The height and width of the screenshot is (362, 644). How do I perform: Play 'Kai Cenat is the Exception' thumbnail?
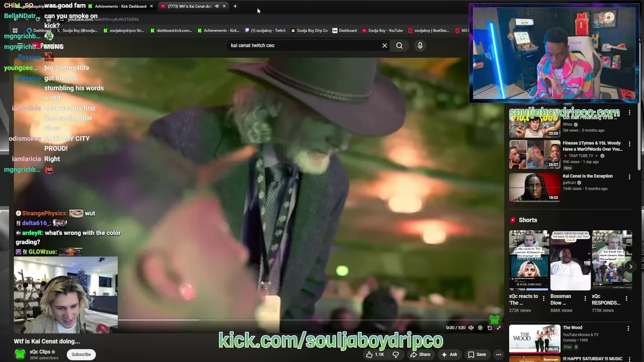pos(534,187)
